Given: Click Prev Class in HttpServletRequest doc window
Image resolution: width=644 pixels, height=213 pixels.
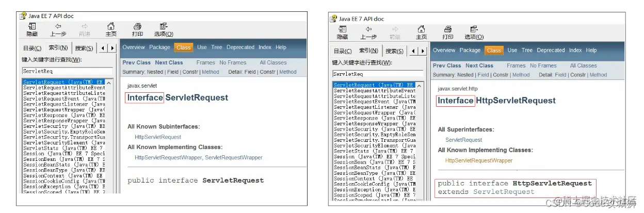Looking at the screenshot, I should (x=447, y=65).
